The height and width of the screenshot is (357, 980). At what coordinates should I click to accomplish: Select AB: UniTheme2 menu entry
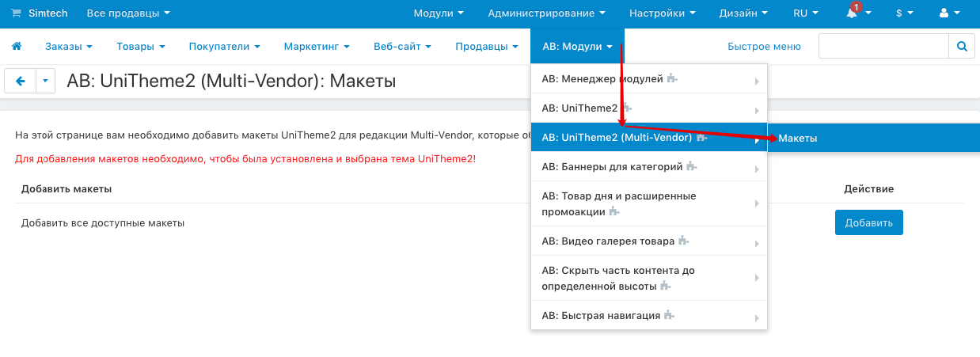pos(649,108)
